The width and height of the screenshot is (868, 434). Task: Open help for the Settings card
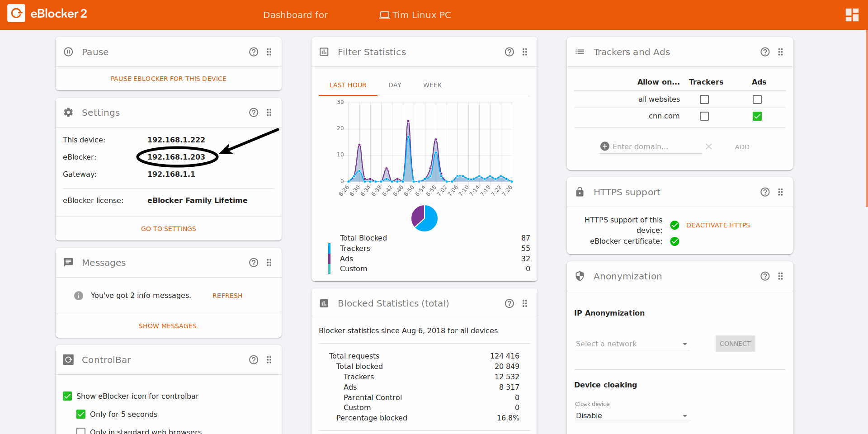[254, 113]
